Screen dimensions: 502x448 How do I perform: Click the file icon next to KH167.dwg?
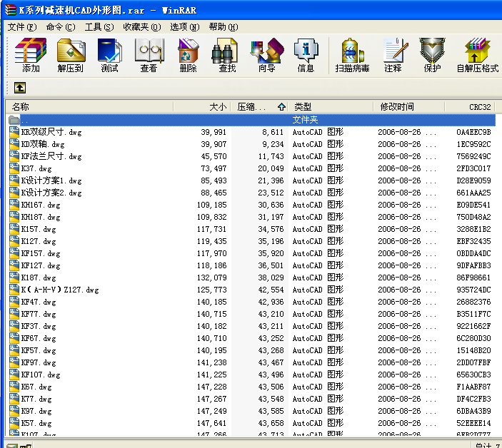14,205
